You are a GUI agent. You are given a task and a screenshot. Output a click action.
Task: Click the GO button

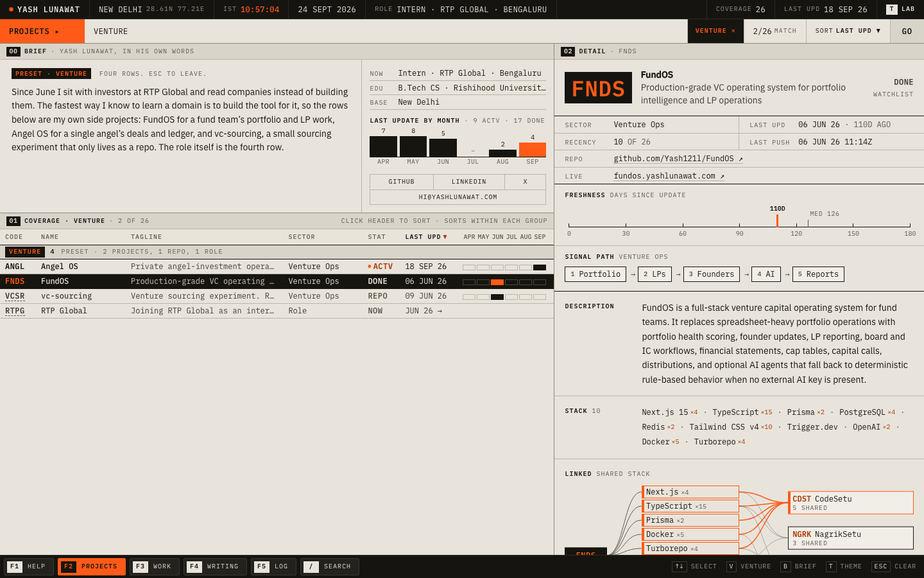(907, 31)
